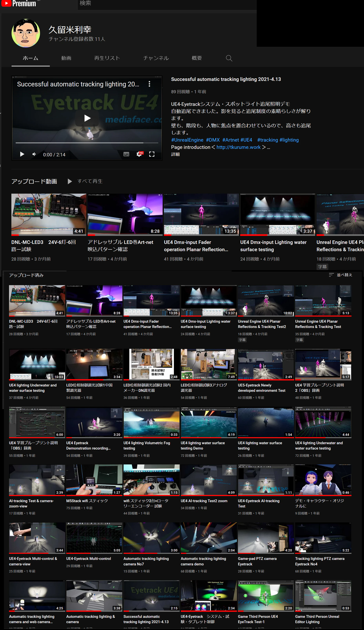
Task: Open the http://tkurume.work link
Action: click(x=238, y=147)
